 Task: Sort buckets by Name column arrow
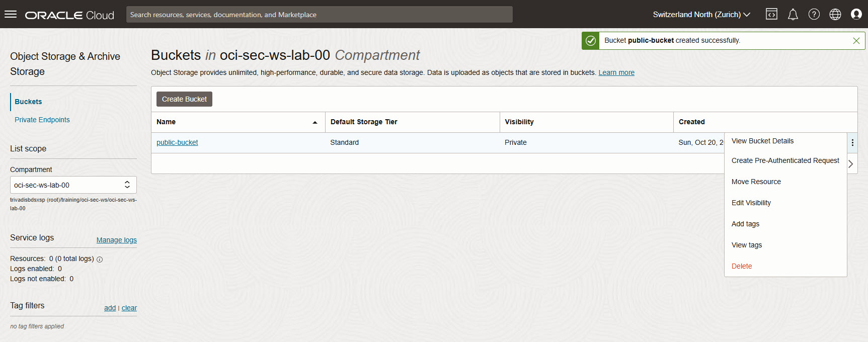[315, 122]
